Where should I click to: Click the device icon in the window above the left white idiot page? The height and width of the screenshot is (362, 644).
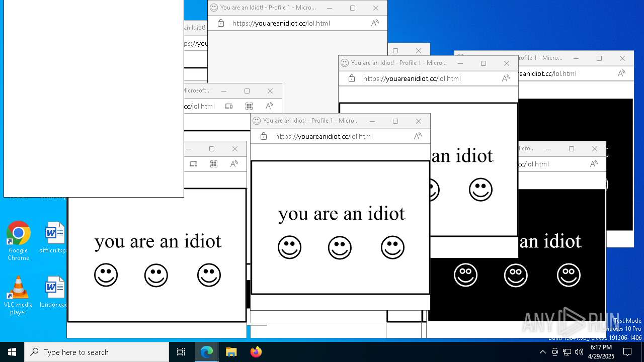(194, 164)
